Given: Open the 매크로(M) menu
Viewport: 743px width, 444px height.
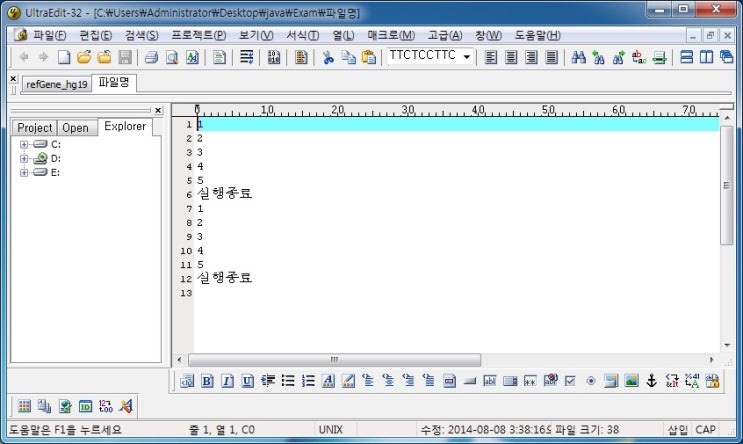Looking at the screenshot, I should (391, 36).
